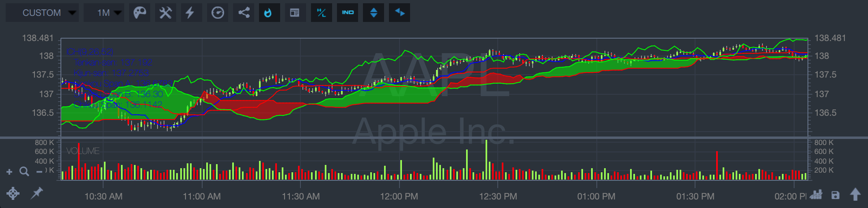This screenshot has height=208, width=868.
Task: Open the 1M interval dropdown
Action: coord(104,13)
